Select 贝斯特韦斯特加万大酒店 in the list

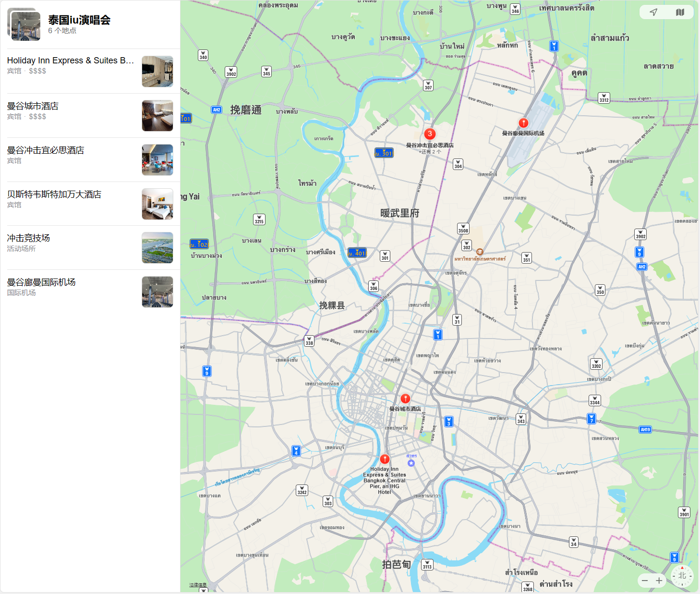click(x=90, y=204)
